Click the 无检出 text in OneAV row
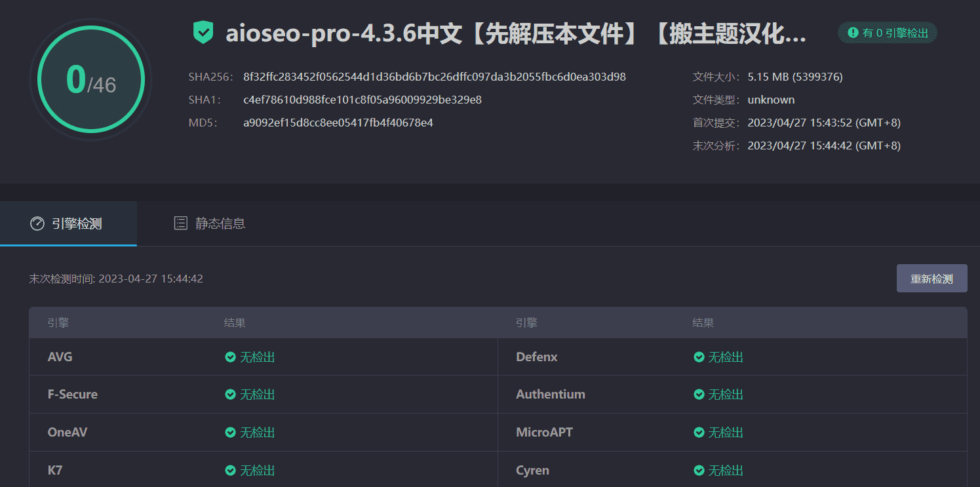Viewport: 980px width, 487px height. tap(257, 433)
